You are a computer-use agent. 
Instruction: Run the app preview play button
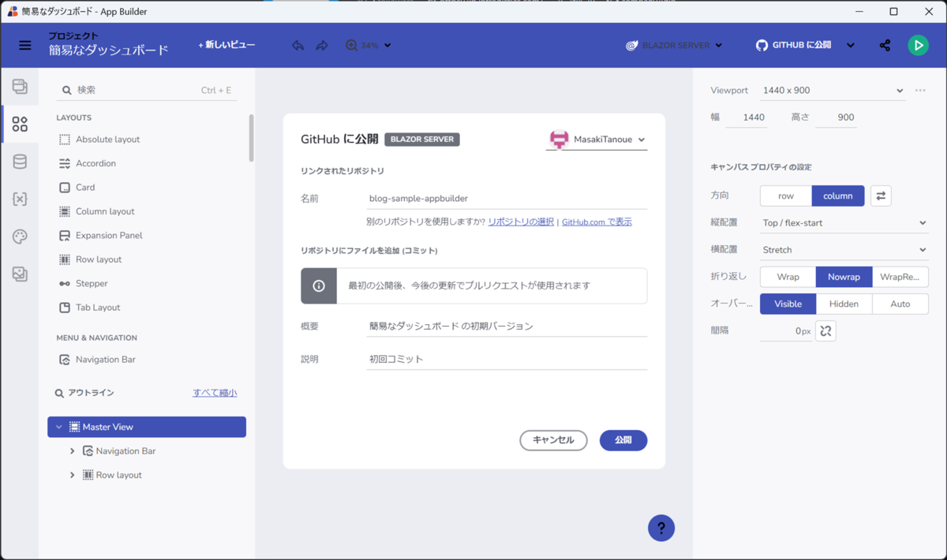pos(918,46)
